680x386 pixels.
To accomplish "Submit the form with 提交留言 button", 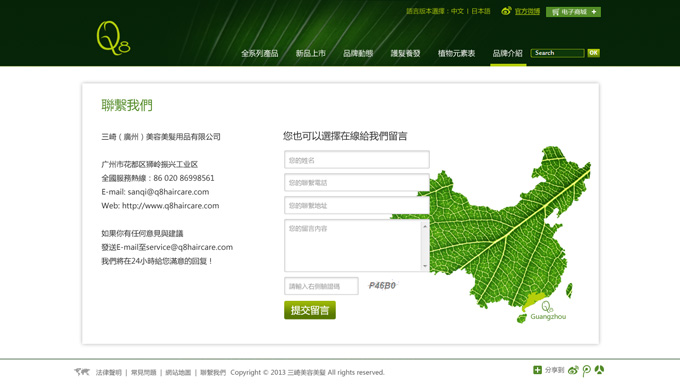I will pyautogui.click(x=310, y=310).
